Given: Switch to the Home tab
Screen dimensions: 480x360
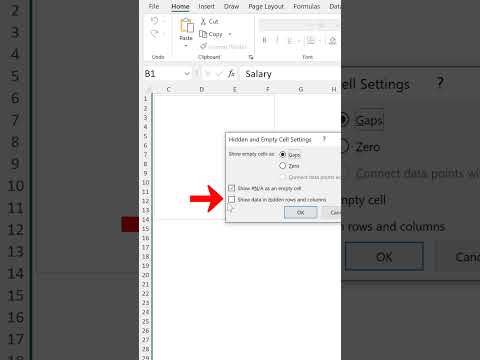Looking at the screenshot, I should coord(180,6).
